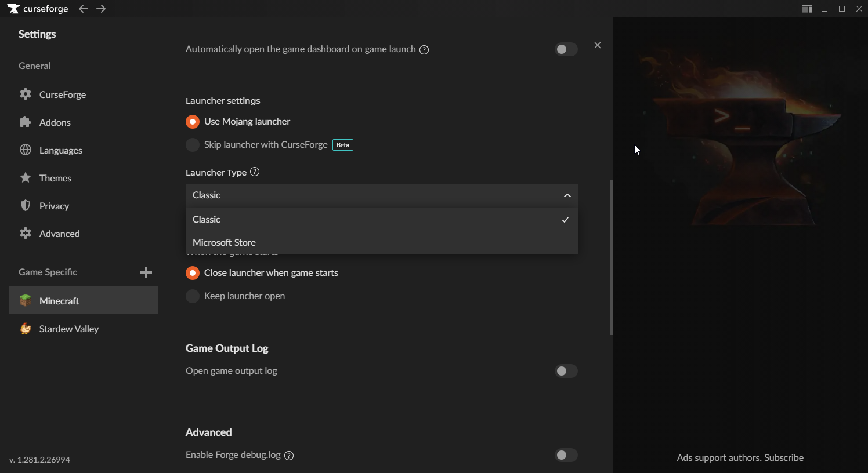Click the Stardew Valley chicken icon
868x473 pixels.
tap(26, 328)
